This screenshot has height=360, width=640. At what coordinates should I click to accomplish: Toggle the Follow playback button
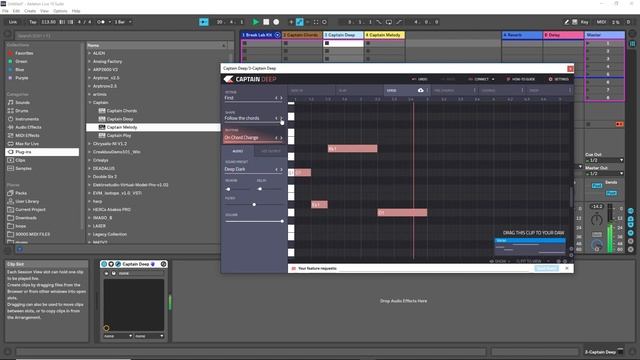click(x=204, y=22)
